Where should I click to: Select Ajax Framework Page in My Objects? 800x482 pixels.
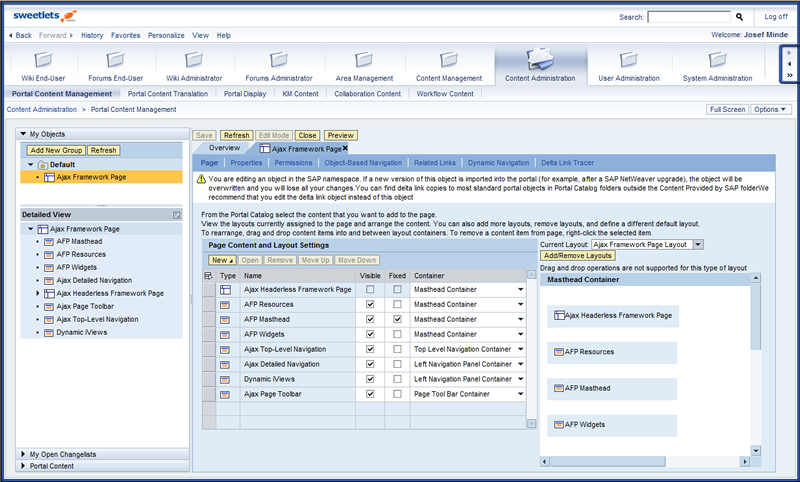pyautogui.click(x=102, y=177)
